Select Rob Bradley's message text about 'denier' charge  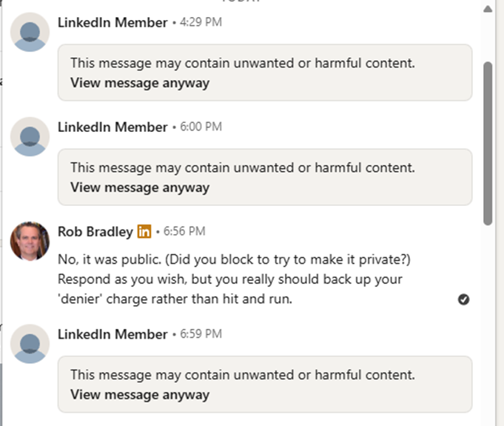point(234,279)
